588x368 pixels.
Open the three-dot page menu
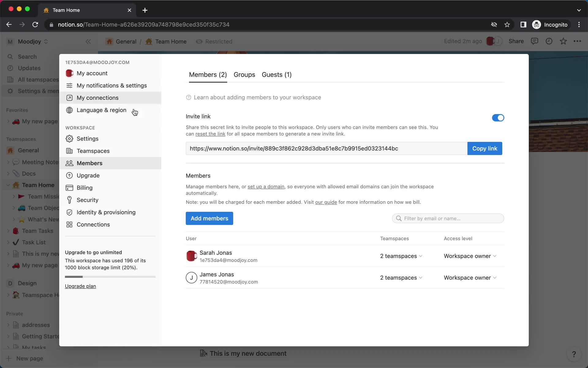(577, 41)
